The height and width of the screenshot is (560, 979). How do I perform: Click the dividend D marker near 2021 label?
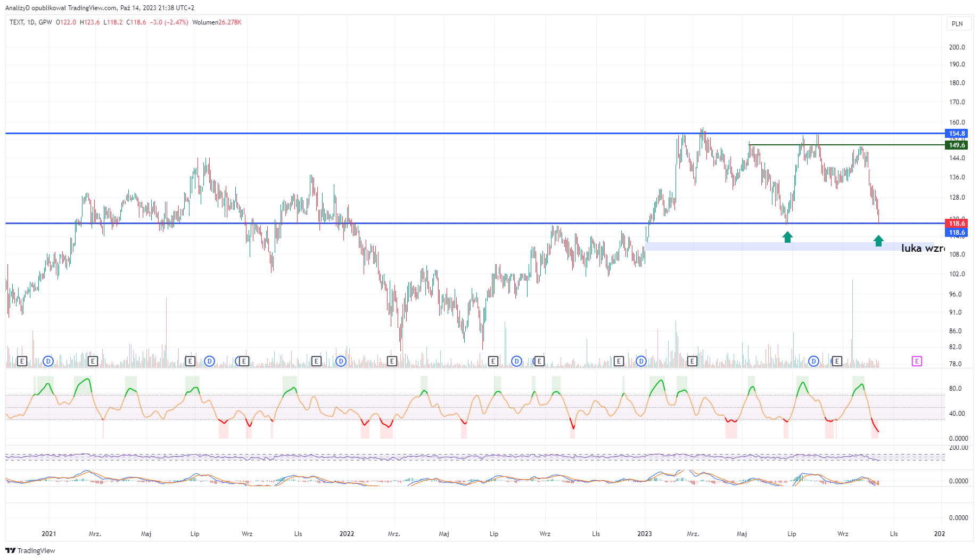[x=48, y=361]
